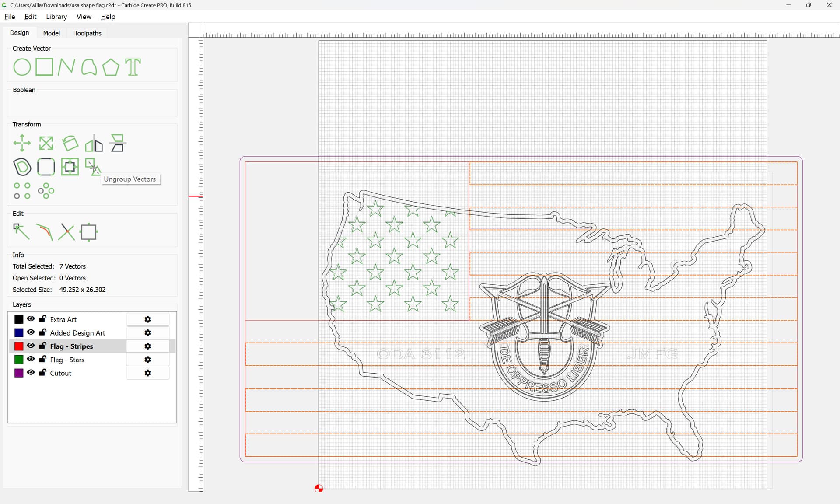Choose the Move transform tool
The image size is (840, 504).
pyautogui.click(x=22, y=143)
